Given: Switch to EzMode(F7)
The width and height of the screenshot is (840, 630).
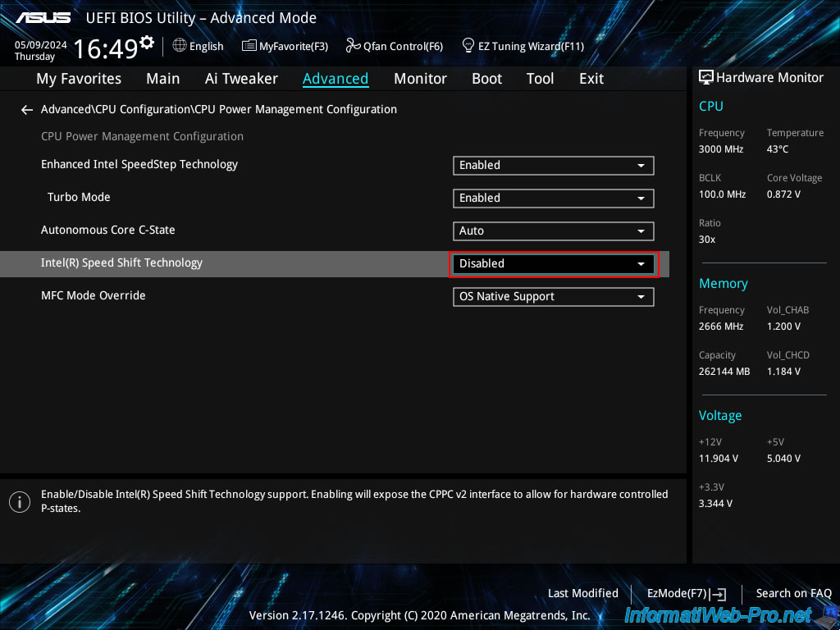Looking at the screenshot, I should click(x=686, y=593).
